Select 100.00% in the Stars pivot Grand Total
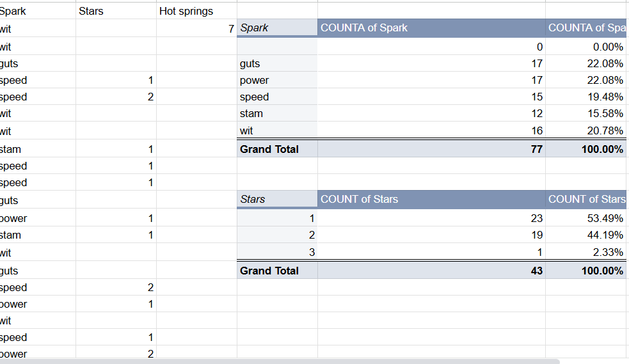Screen dimensions: 629x364 [585, 271]
